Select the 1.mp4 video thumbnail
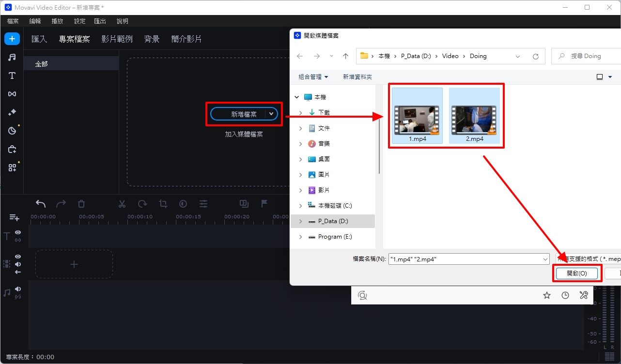The image size is (621, 364). point(417,115)
